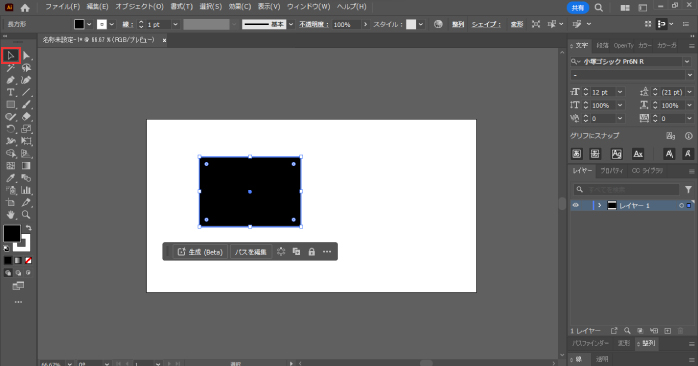The width and height of the screenshot is (698, 366).
Task: Open the arrange documents icon
Action: tap(625, 8)
